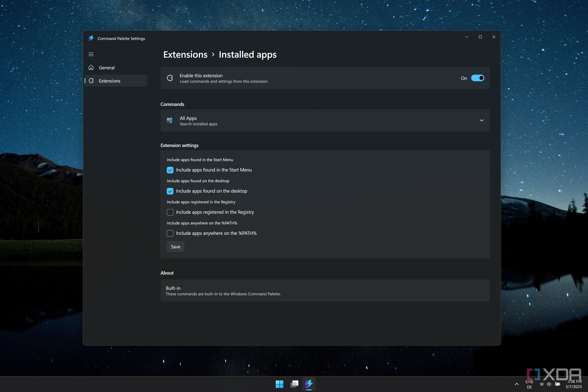Select Extensions in the sidebar

(116, 81)
